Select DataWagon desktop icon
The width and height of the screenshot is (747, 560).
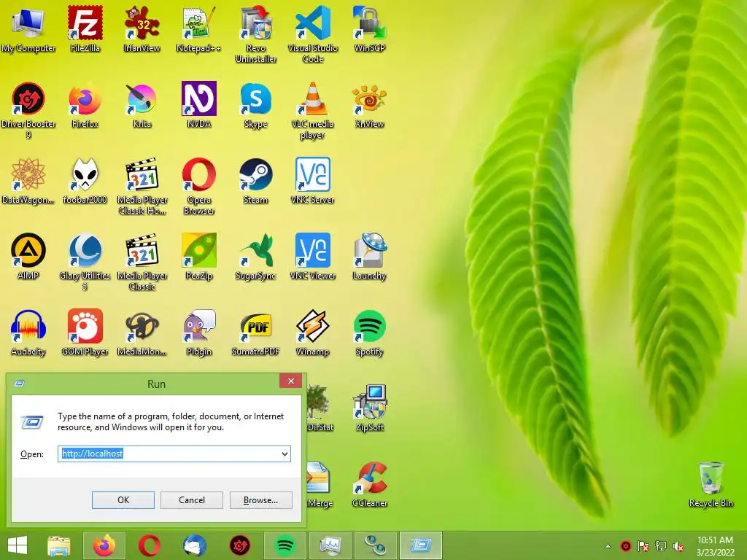click(28, 181)
